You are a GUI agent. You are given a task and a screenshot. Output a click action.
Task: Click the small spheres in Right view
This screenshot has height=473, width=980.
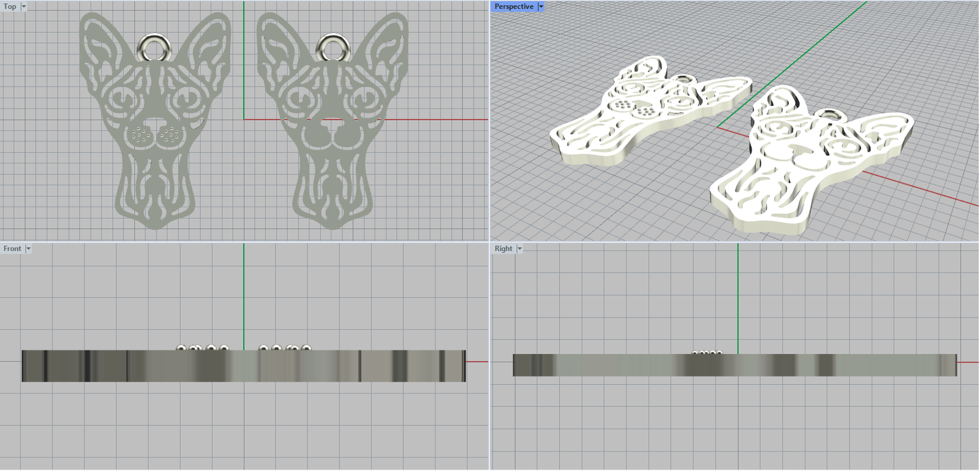point(707,352)
